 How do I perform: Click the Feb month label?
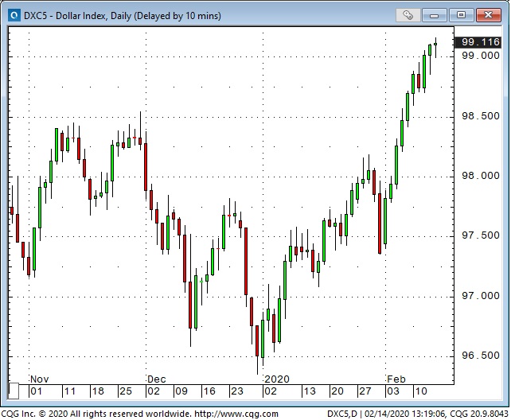pyautogui.click(x=396, y=379)
